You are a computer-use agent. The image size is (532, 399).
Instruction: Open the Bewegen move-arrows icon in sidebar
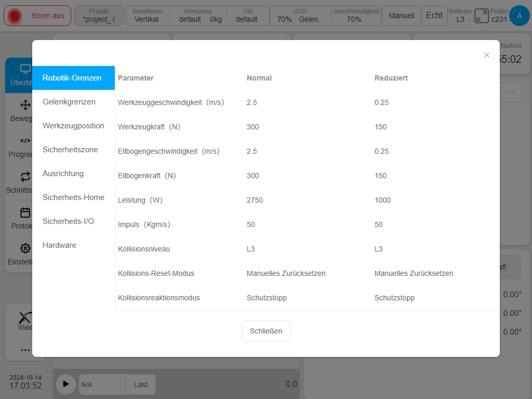[25, 105]
